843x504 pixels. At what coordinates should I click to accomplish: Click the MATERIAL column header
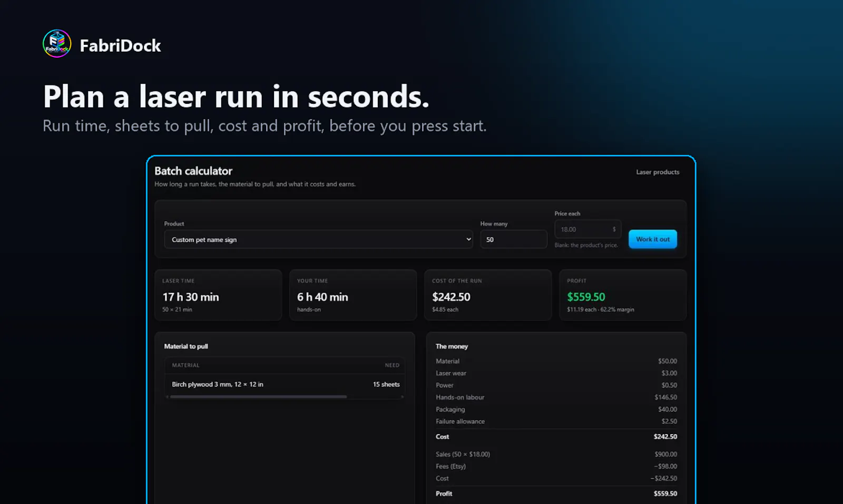(185, 365)
